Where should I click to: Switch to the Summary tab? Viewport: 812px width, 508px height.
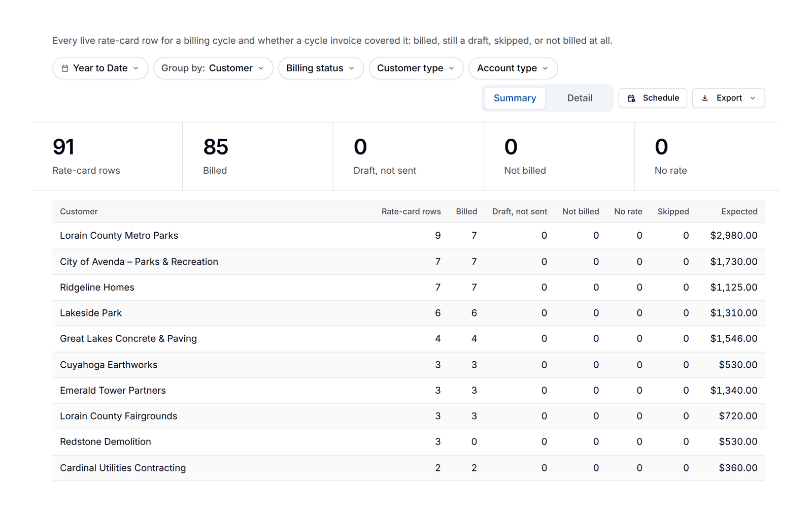[515, 98]
